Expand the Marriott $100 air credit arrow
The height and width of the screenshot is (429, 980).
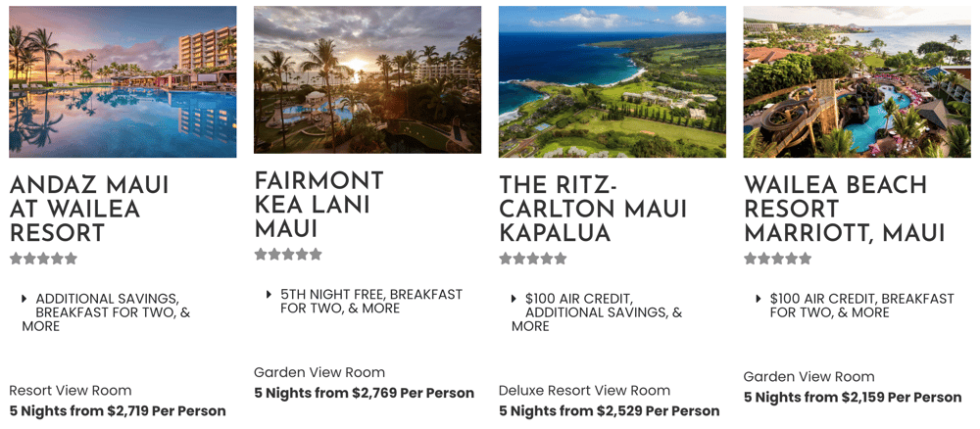tap(759, 299)
